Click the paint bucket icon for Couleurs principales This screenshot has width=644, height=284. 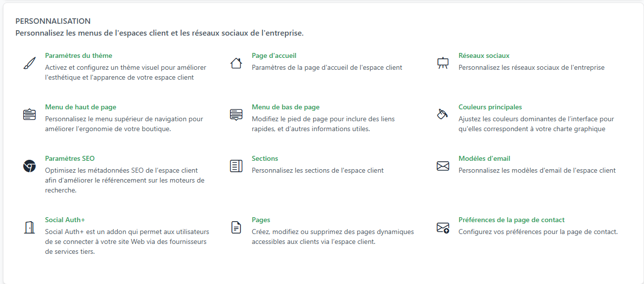coord(443,114)
